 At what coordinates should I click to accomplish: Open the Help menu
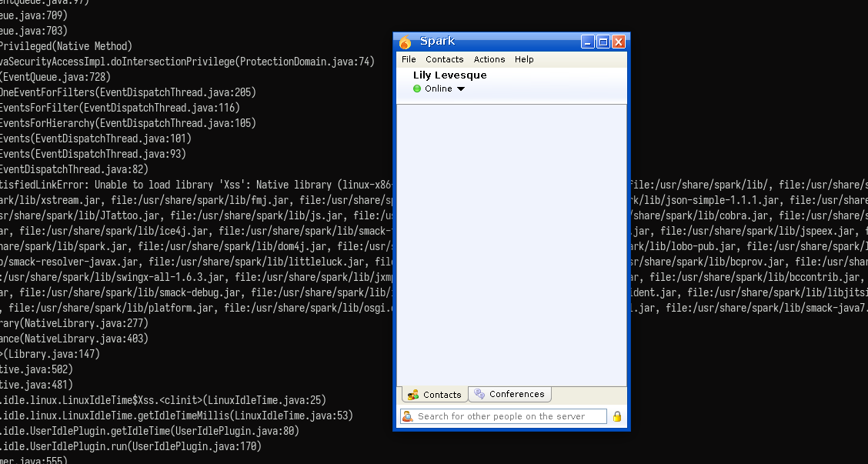(x=524, y=59)
